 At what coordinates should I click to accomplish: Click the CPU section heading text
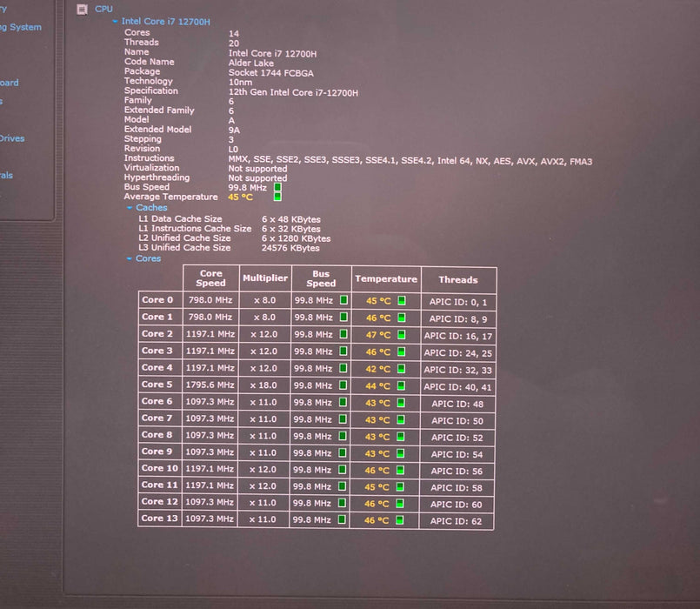pyautogui.click(x=103, y=9)
